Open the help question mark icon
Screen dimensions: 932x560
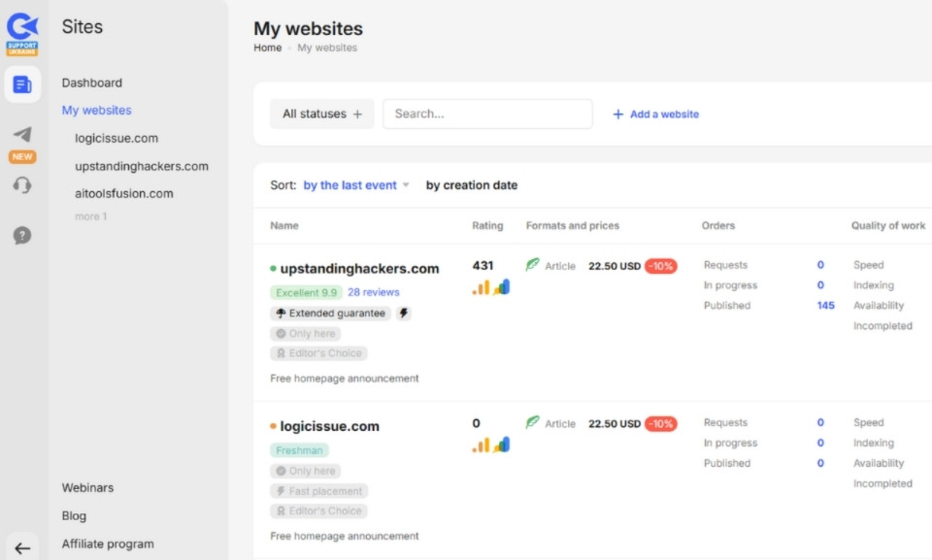[x=22, y=236]
